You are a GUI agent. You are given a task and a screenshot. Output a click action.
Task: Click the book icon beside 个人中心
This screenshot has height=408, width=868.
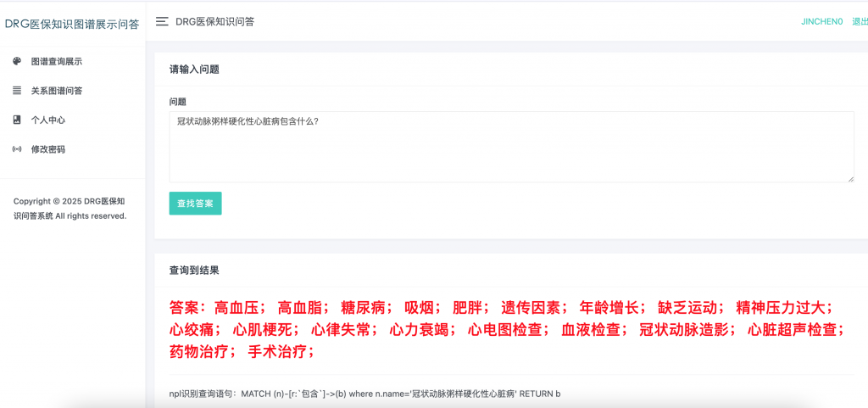coord(17,120)
